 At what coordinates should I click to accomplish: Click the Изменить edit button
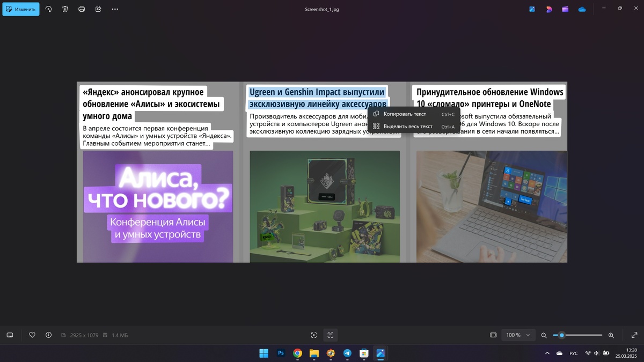pos(21,9)
